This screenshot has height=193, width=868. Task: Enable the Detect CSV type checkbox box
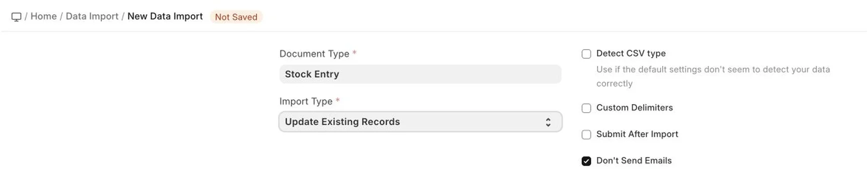[586, 54]
